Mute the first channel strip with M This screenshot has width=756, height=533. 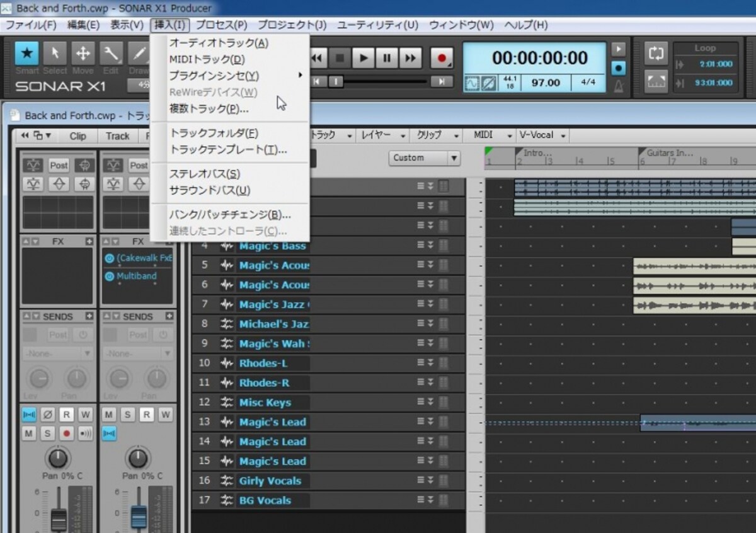click(x=29, y=433)
